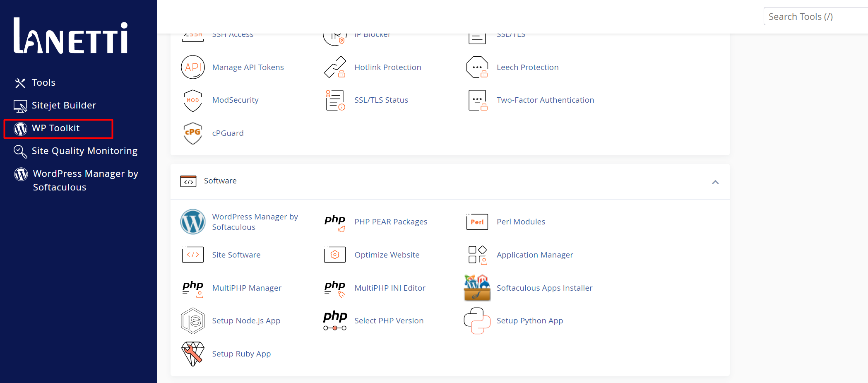
Task: Click the Leech Protection icon
Action: click(x=477, y=67)
